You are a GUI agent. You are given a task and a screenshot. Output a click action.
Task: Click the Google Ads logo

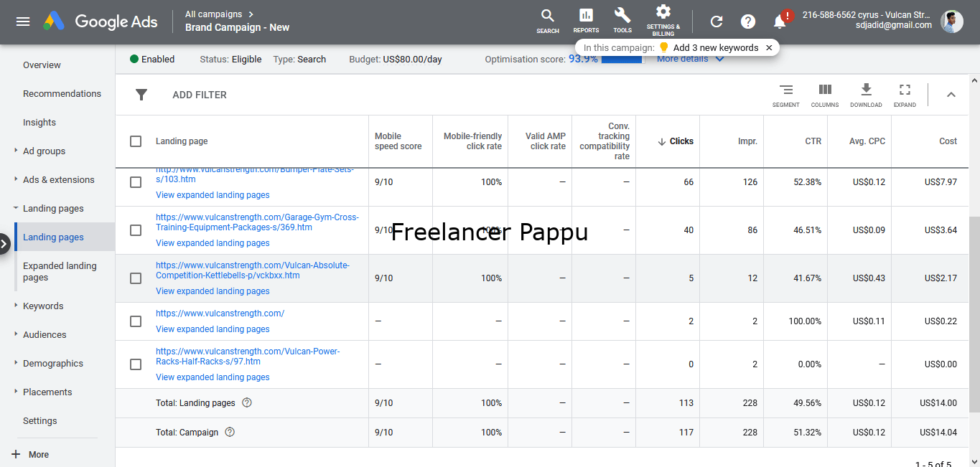(x=100, y=22)
